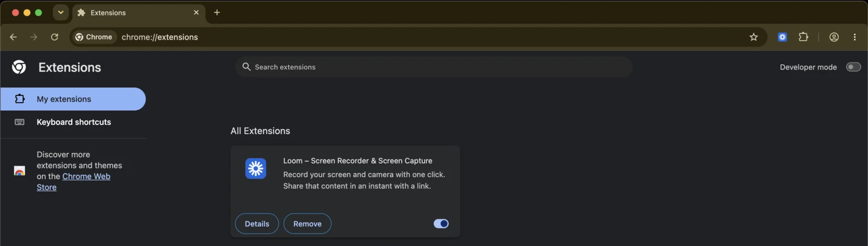Open the Chrome profile icon
This screenshot has width=868, height=246.
pyautogui.click(x=834, y=37)
